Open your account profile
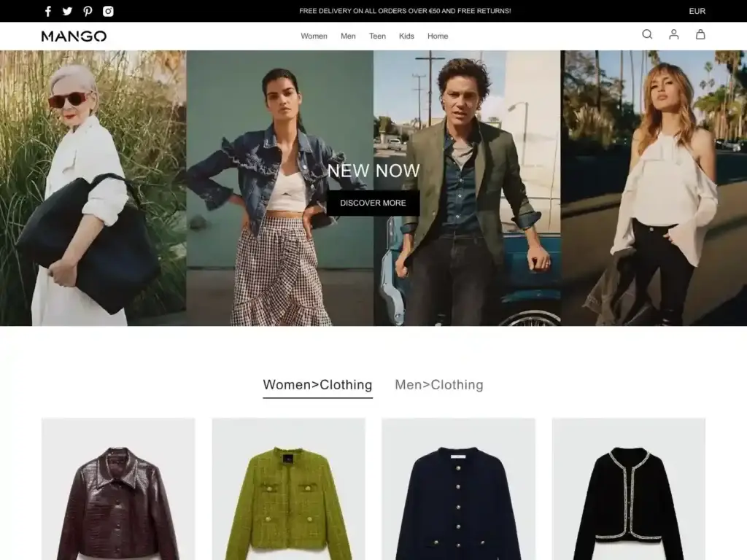The height and width of the screenshot is (560, 747). [673, 34]
